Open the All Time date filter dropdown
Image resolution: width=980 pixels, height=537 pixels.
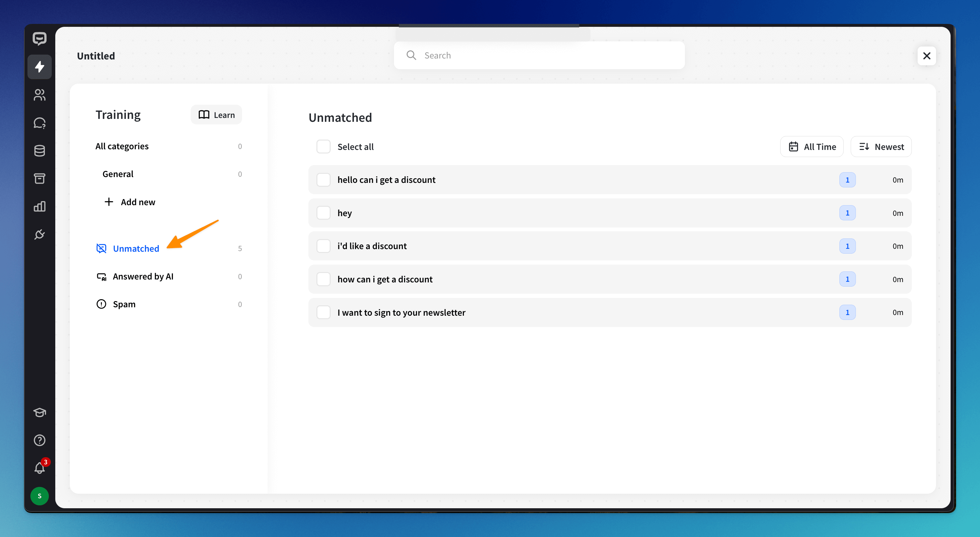pyautogui.click(x=812, y=146)
